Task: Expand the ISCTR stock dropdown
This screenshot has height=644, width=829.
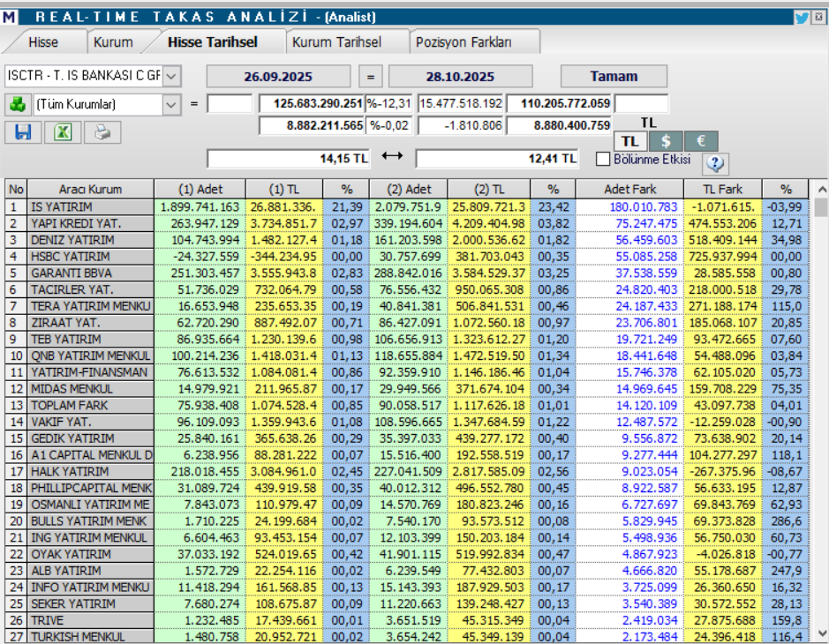Action: (171, 76)
